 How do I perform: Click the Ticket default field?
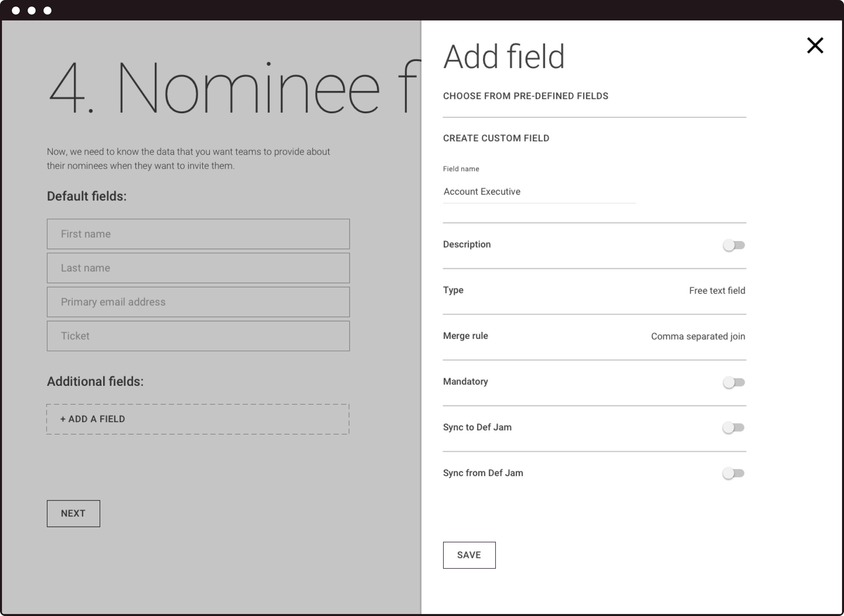(x=198, y=335)
